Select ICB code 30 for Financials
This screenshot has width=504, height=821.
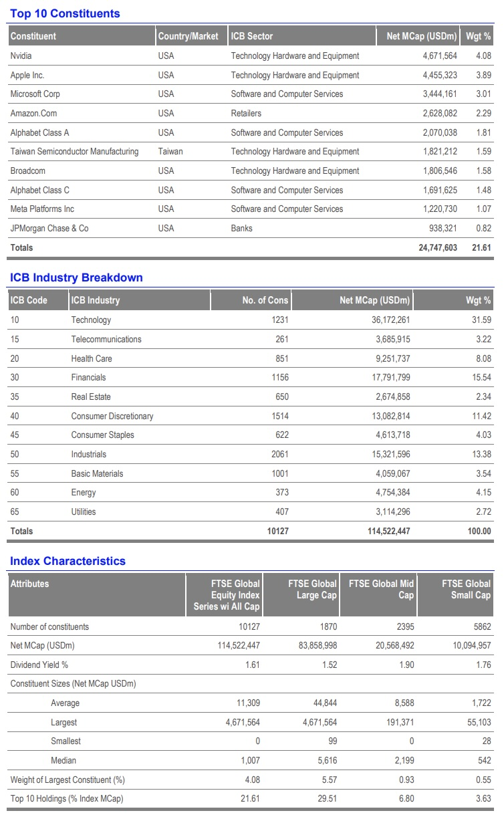tap(15, 378)
